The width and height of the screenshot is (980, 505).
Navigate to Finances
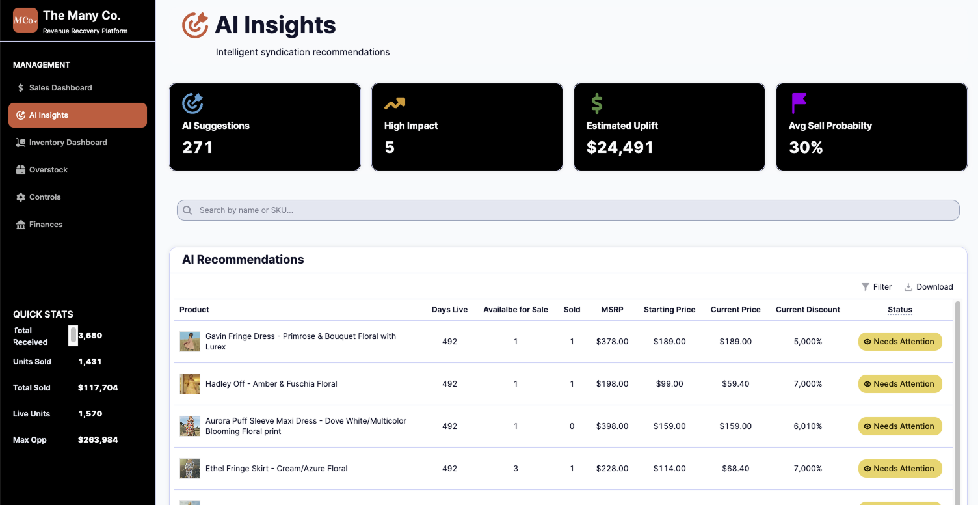[x=77, y=225]
